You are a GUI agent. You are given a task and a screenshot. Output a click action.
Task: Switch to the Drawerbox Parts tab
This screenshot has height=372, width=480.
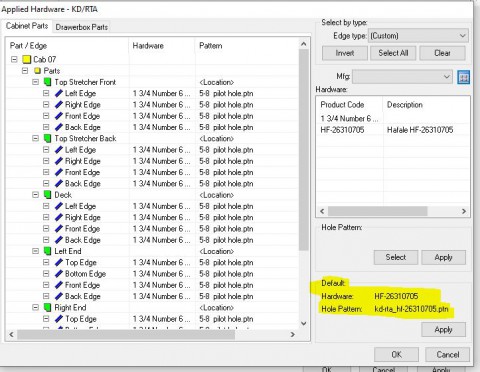[82, 27]
